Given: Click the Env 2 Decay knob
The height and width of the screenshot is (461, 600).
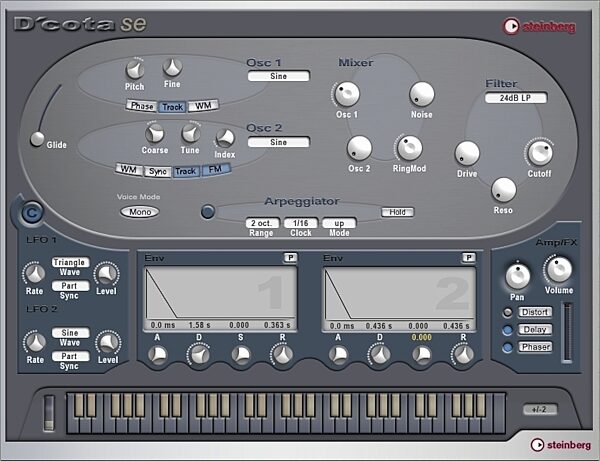Looking at the screenshot, I should [x=379, y=355].
